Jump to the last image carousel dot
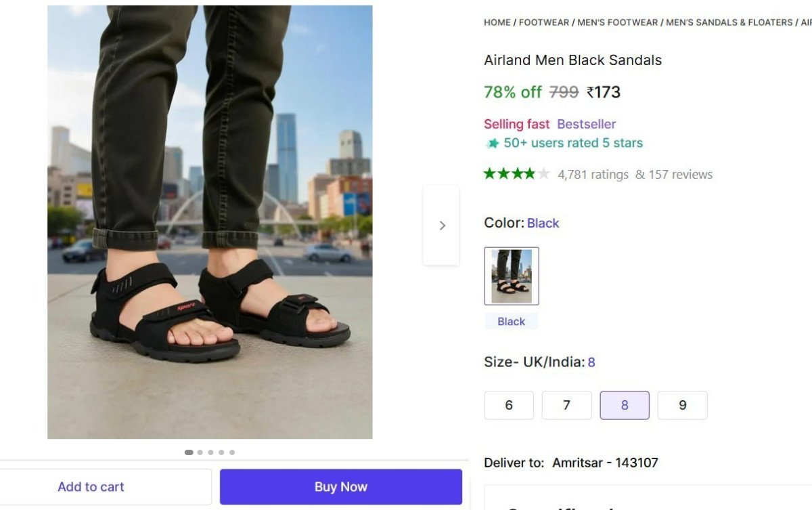812x510 pixels. click(232, 452)
